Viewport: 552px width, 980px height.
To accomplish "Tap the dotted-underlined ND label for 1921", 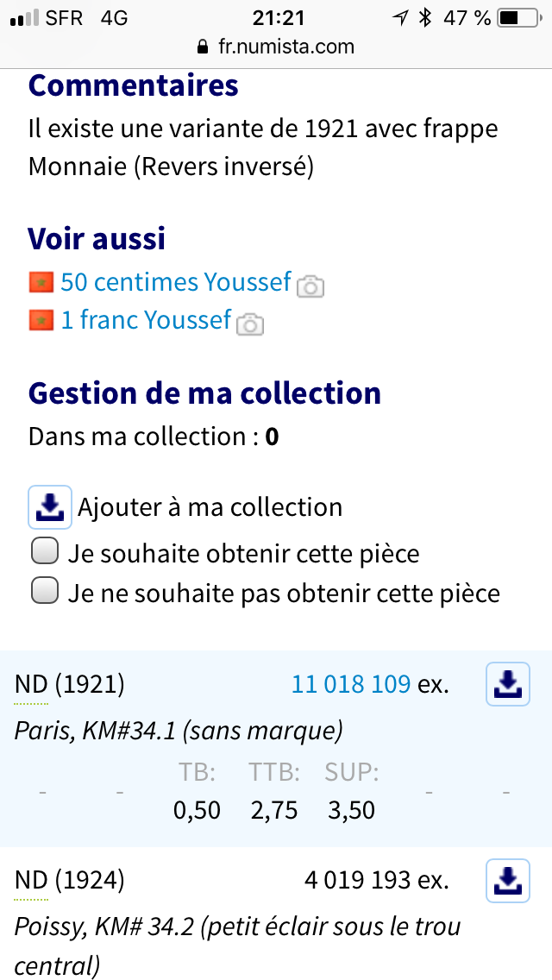I will (32, 685).
